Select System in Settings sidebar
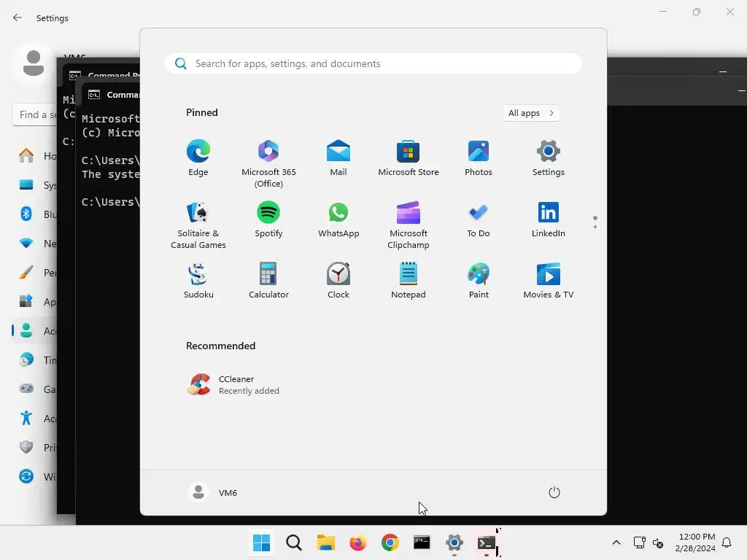Screen dimensions: 747x560 36,185
